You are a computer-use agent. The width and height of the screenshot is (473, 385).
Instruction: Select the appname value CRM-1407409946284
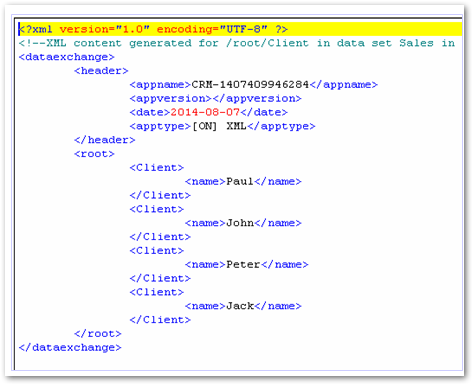(250, 85)
